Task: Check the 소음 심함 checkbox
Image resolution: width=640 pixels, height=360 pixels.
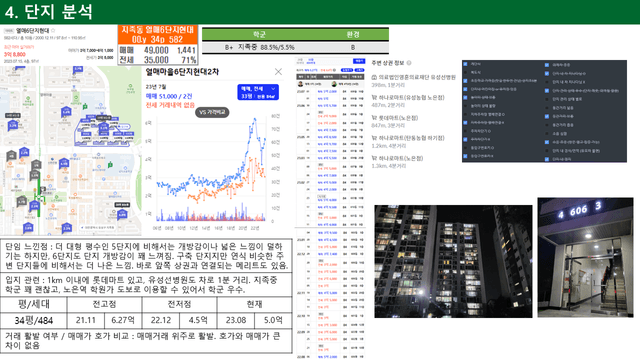Action: (547, 133)
